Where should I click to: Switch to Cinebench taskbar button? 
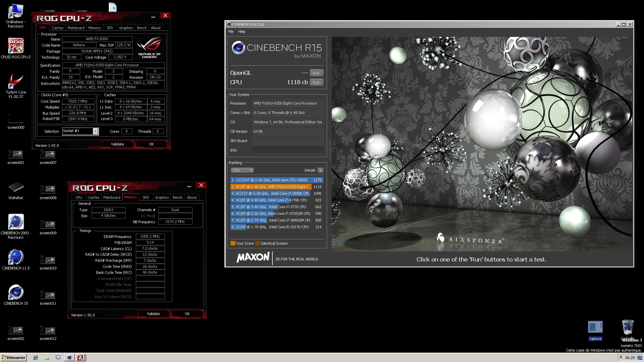(x=69, y=358)
